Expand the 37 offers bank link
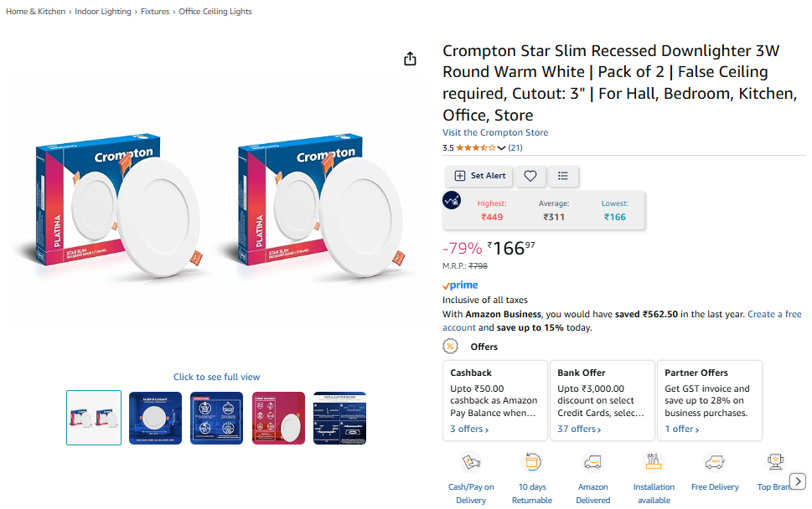The width and height of the screenshot is (812, 509). coord(579,429)
